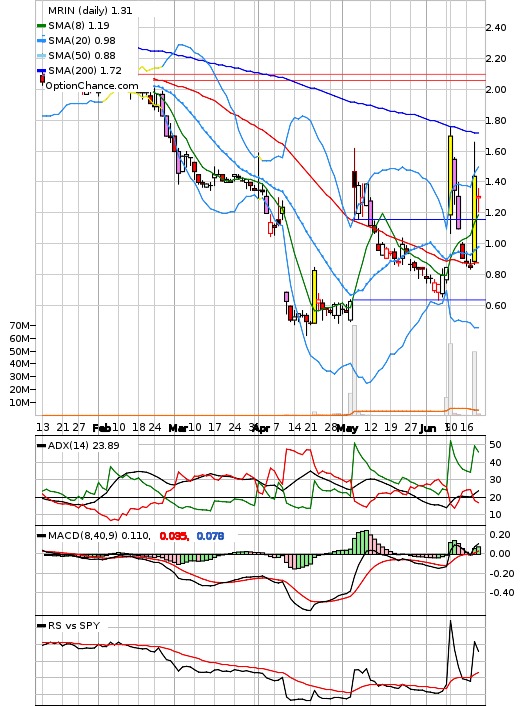526x706 pixels.
Task: Click the 30M volume axis label
Action: coord(22,377)
